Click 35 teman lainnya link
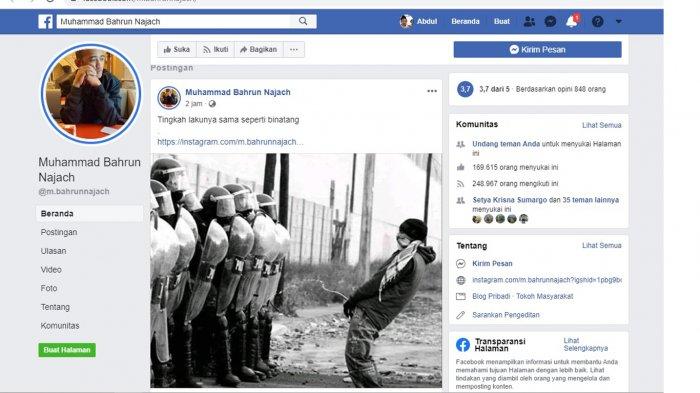The width and height of the screenshot is (700, 393). [x=591, y=200]
